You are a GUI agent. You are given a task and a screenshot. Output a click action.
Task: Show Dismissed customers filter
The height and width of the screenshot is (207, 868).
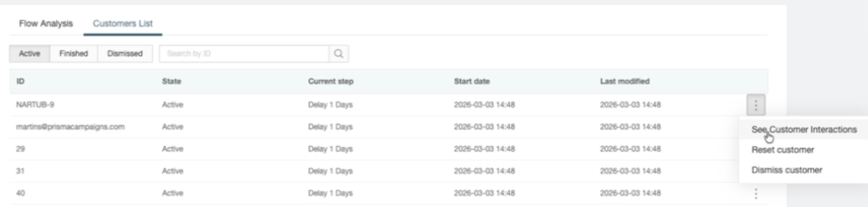tap(125, 54)
